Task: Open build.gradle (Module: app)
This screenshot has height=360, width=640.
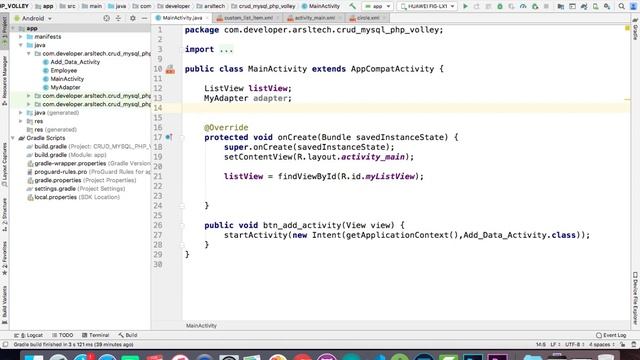Action: coord(67,155)
